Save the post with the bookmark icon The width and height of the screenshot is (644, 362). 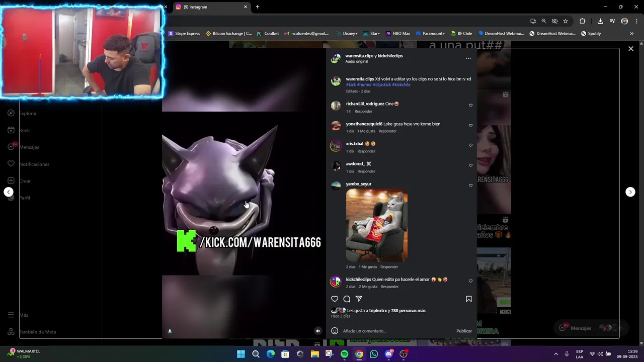tap(468, 299)
